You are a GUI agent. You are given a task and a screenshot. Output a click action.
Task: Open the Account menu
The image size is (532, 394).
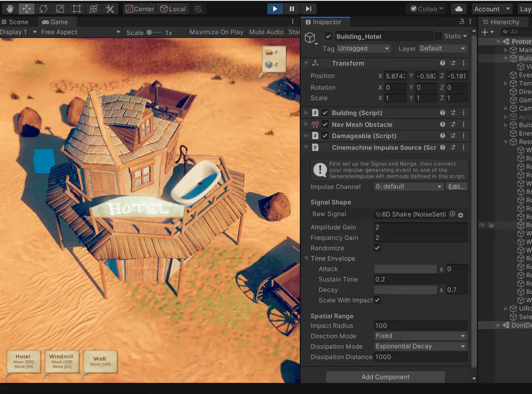point(491,9)
